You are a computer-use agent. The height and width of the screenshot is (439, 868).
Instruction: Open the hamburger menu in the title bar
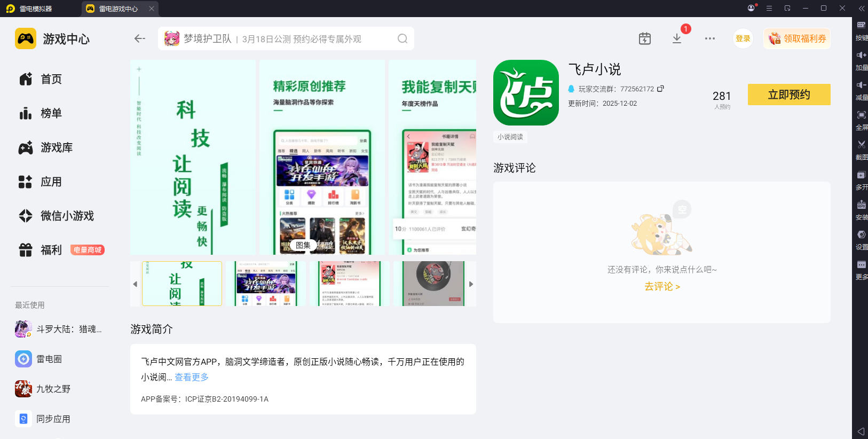click(x=769, y=8)
